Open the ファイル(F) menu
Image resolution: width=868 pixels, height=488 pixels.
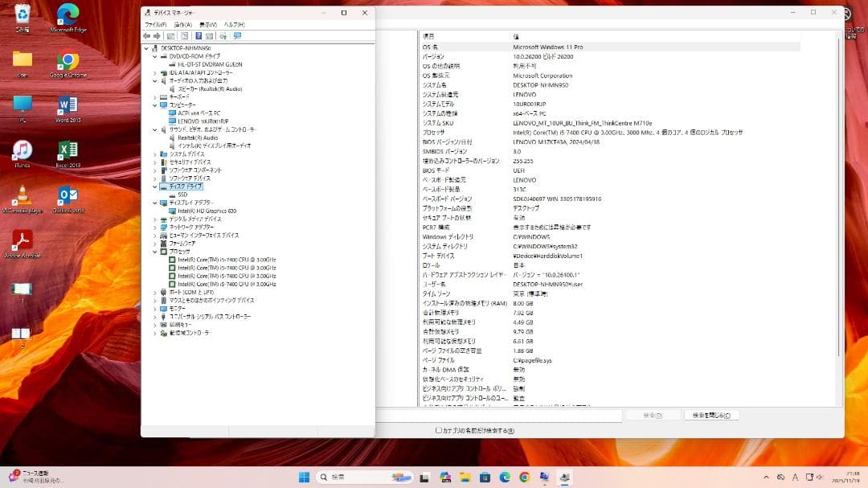click(155, 25)
